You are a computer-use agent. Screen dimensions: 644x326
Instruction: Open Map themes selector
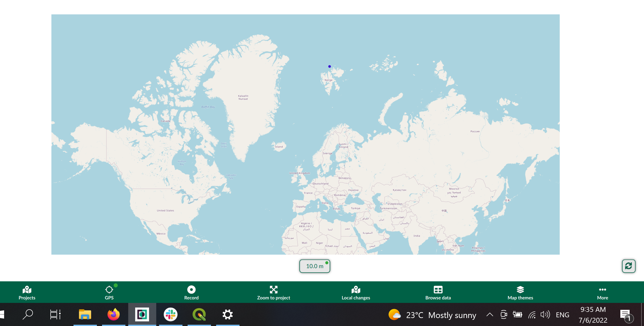point(520,292)
